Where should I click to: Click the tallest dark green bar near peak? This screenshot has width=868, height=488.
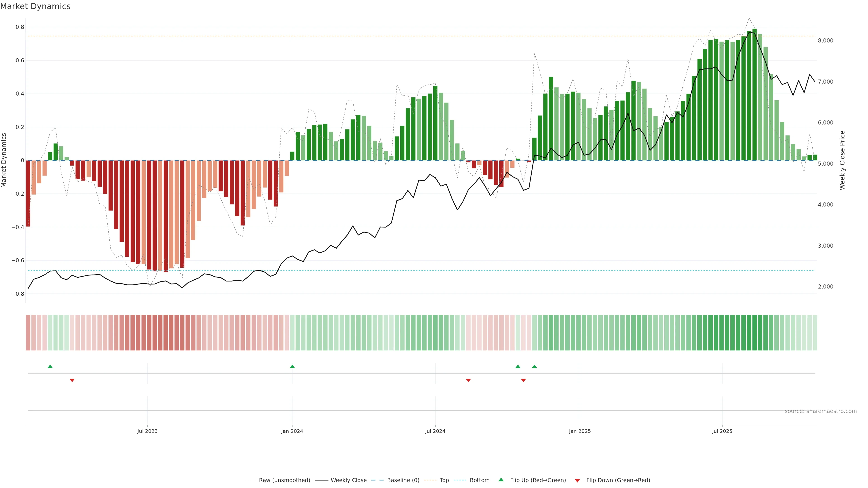tap(755, 94)
